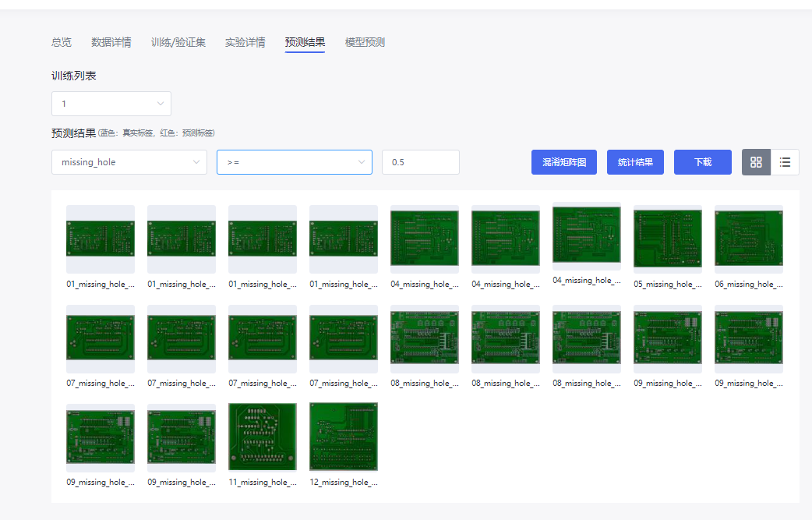Screen dimensions: 812x520
Task: Expand the missing_hole label dropdown
Action: click(129, 162)
